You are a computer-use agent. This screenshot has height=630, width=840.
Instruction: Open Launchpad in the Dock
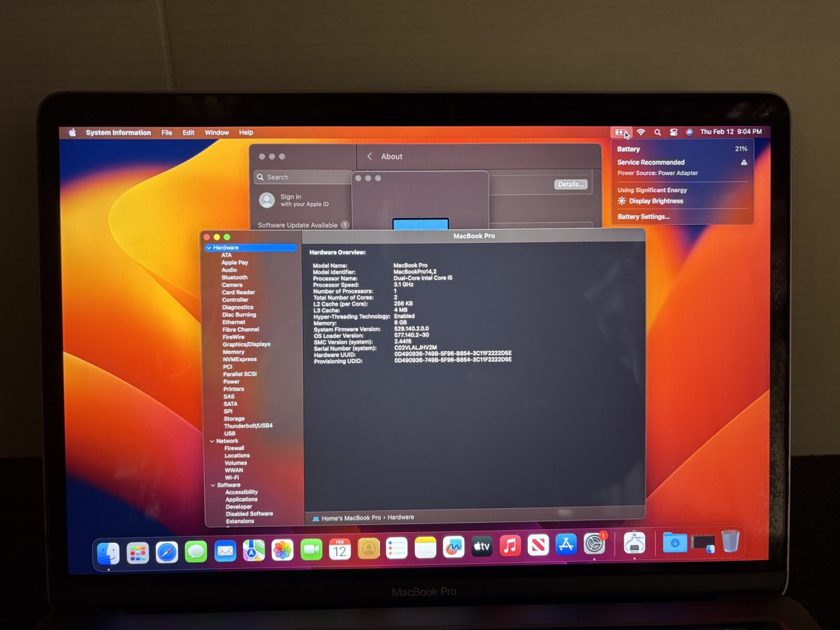[138, 553]
